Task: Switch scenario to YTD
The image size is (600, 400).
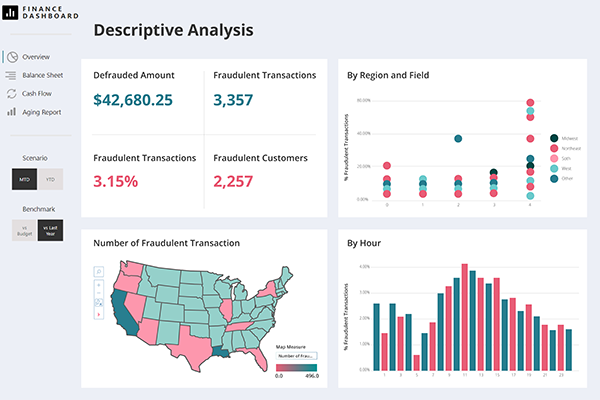Action: pos(50,179)
